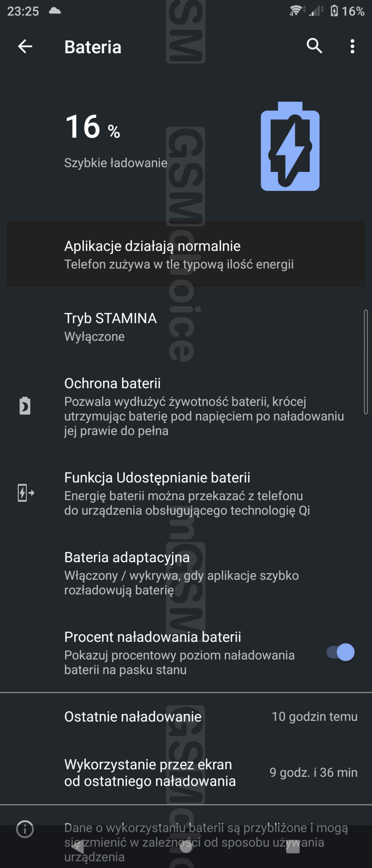
Task: Tap the cloud notification icon
Action: [55, 11]
